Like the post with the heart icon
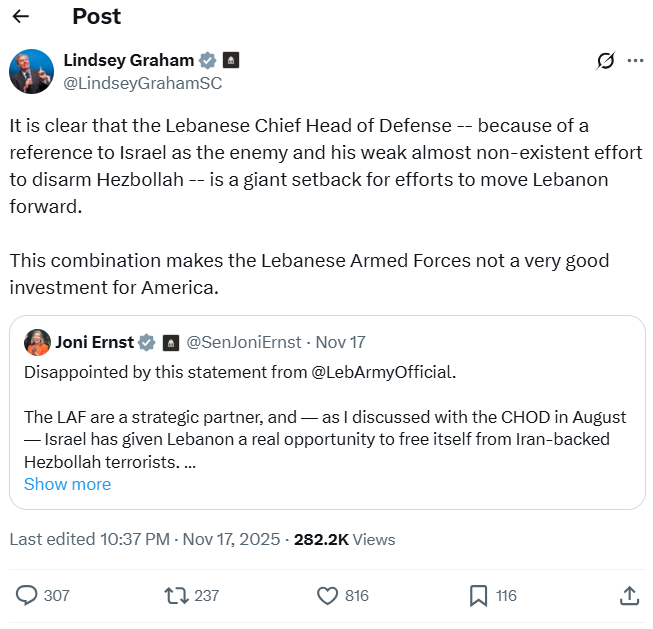653x629 pixels. [x=327, y=595]
